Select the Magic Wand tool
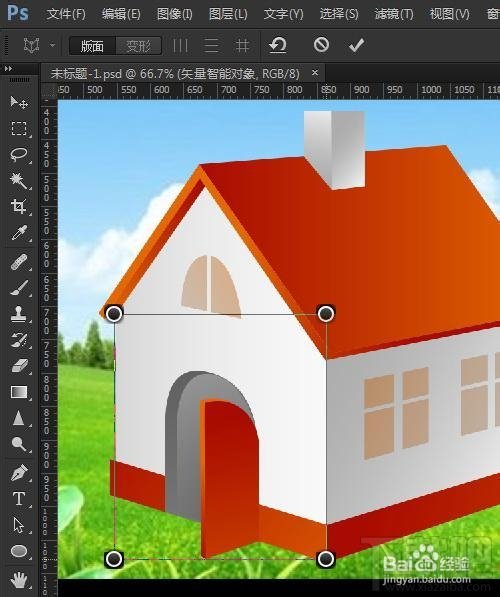Image resolution: width=500 pixels, height=597 pixels. point(19,180)
